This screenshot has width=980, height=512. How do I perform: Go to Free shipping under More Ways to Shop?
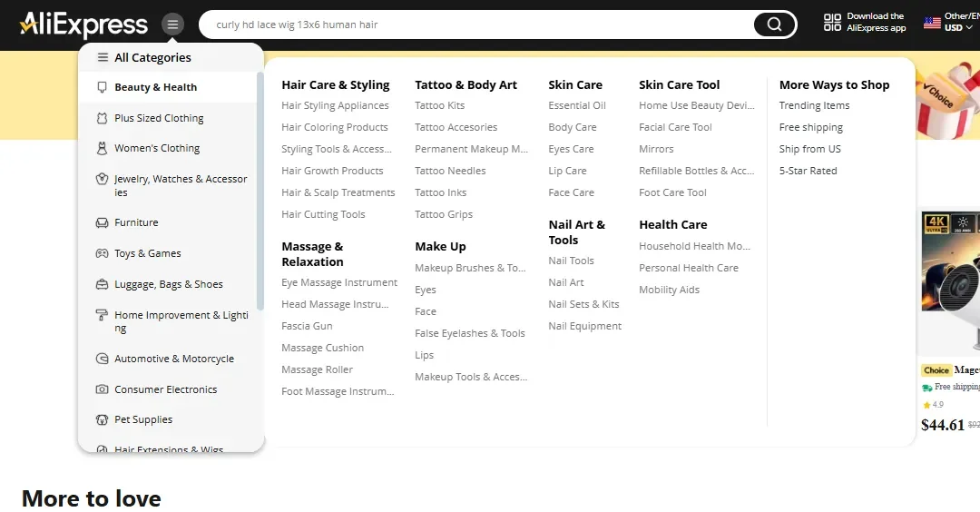click(x=810, y=127)
